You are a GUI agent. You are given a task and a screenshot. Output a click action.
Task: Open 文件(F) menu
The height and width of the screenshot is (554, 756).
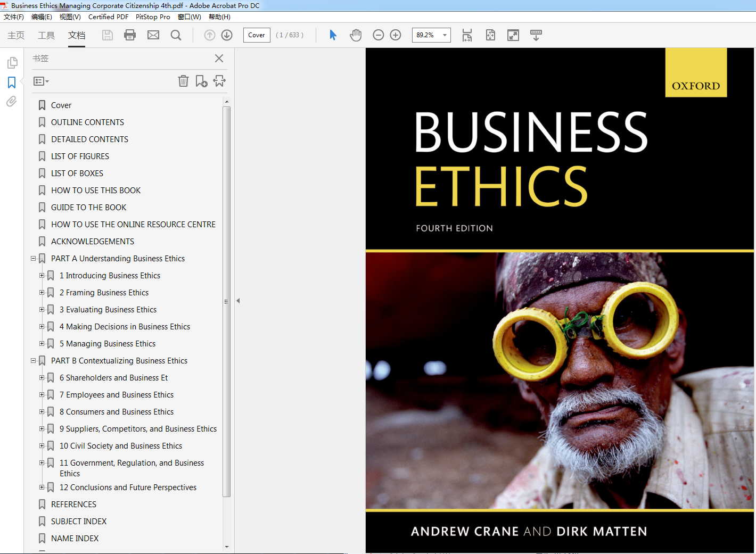[x=14, y=17]
